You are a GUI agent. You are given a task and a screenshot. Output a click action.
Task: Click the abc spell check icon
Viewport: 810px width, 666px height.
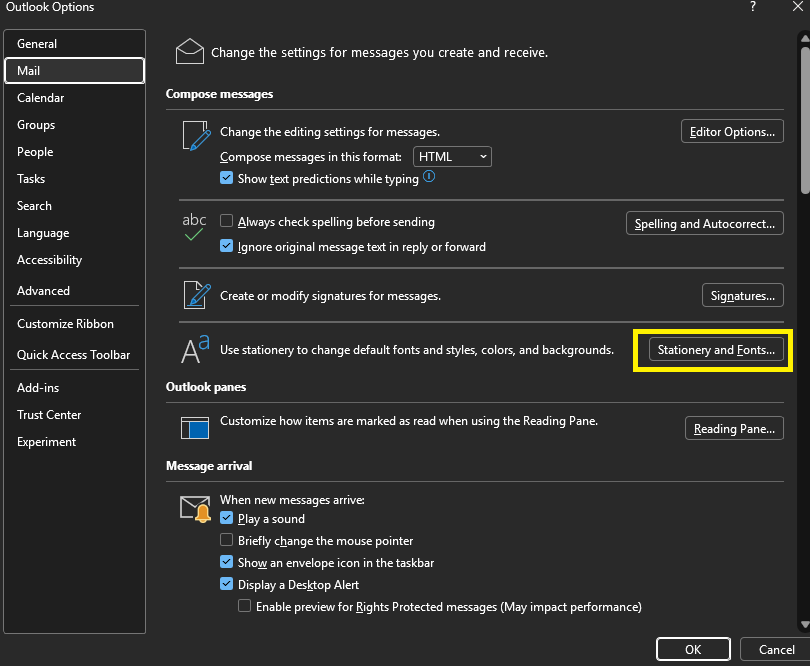click(194, 227)
